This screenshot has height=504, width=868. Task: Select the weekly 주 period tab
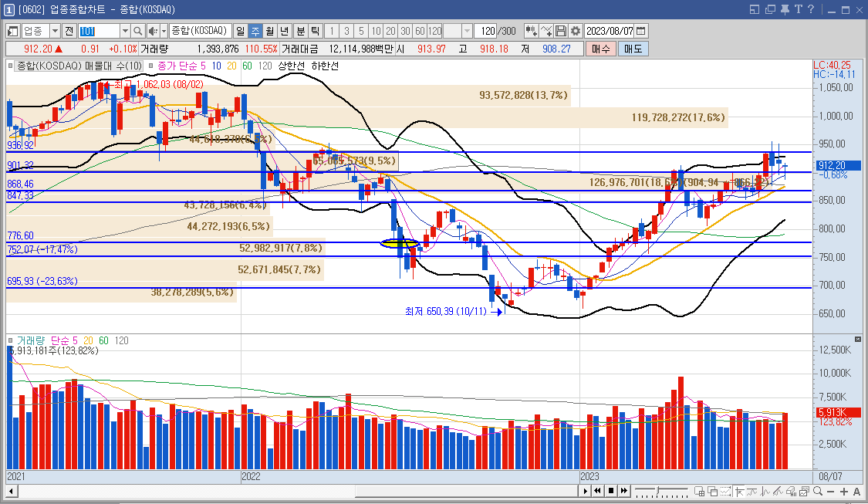coord(255,31)
